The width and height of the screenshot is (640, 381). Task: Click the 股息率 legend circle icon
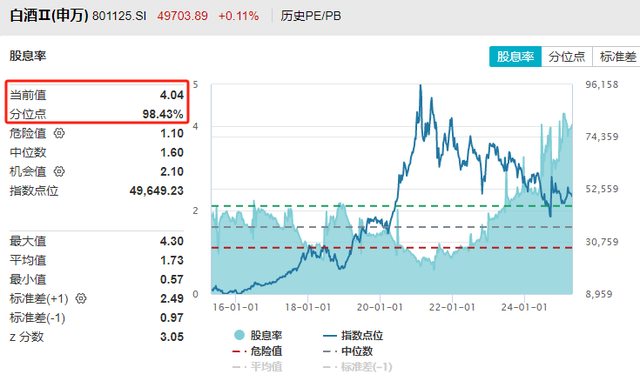[239, 335]
